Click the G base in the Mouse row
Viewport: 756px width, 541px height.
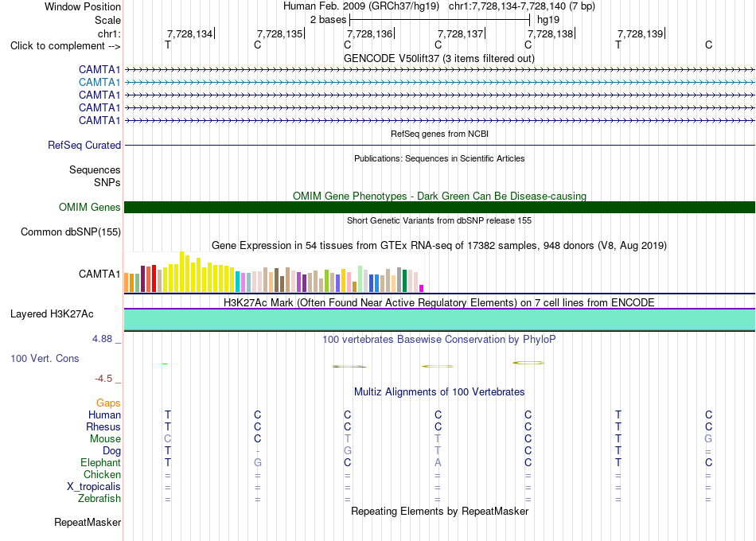point(708,439)
